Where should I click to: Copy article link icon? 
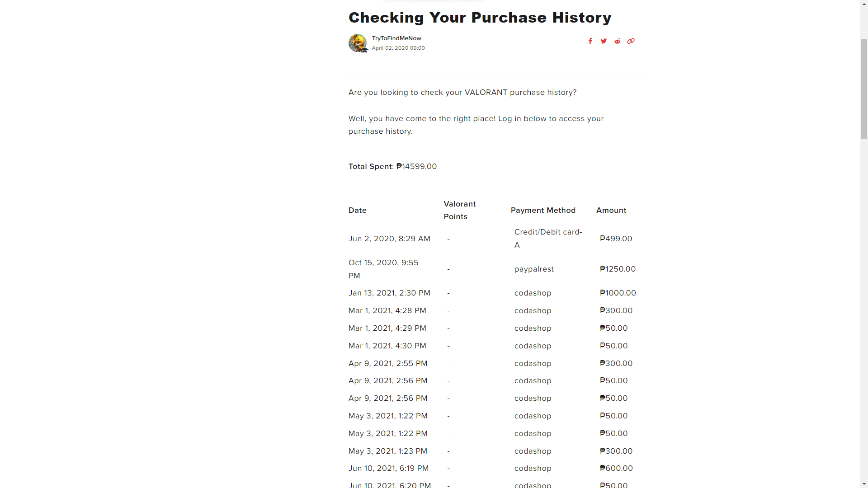coord(631,41)
